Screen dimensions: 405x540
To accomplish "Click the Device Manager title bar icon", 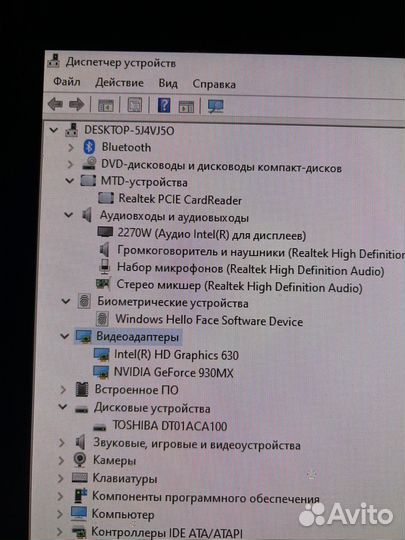I will (55, 61).
